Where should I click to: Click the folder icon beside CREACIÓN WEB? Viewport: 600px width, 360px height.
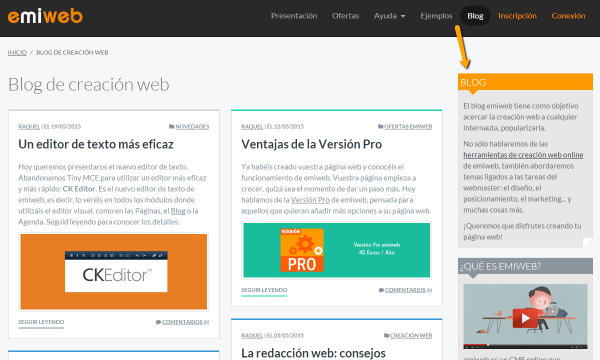point(386,336)
